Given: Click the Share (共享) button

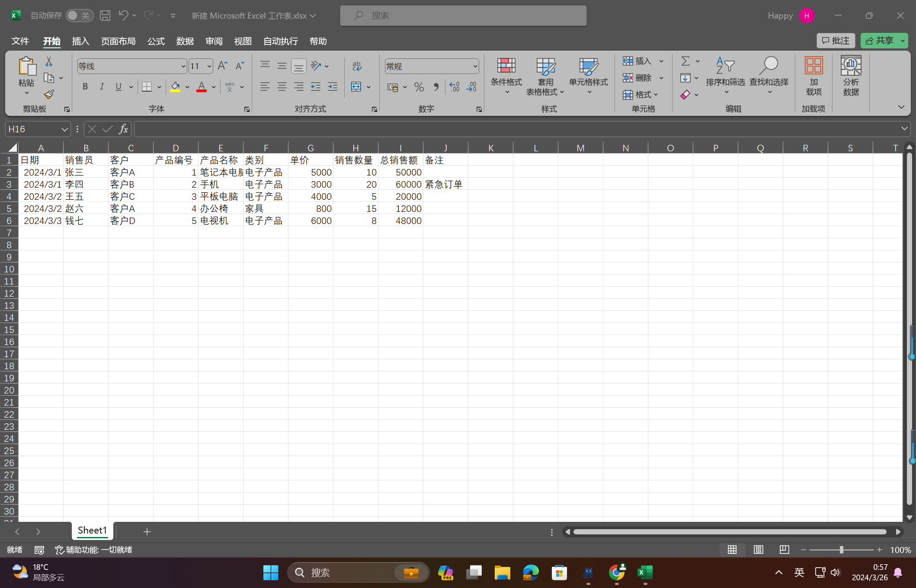Looking at the screenshot, I should click(x=879, y=41).
